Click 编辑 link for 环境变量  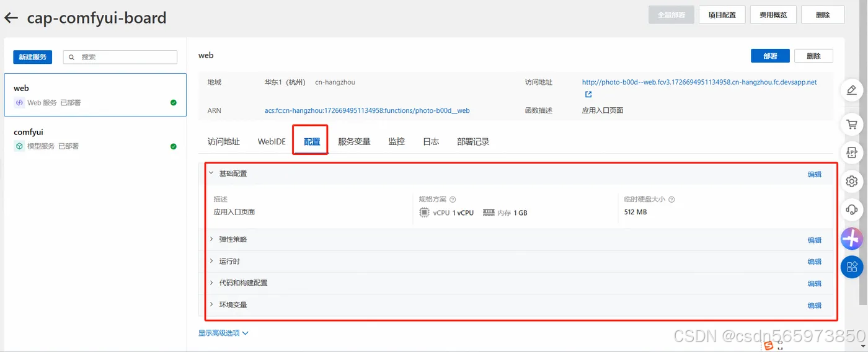point(814,305)
